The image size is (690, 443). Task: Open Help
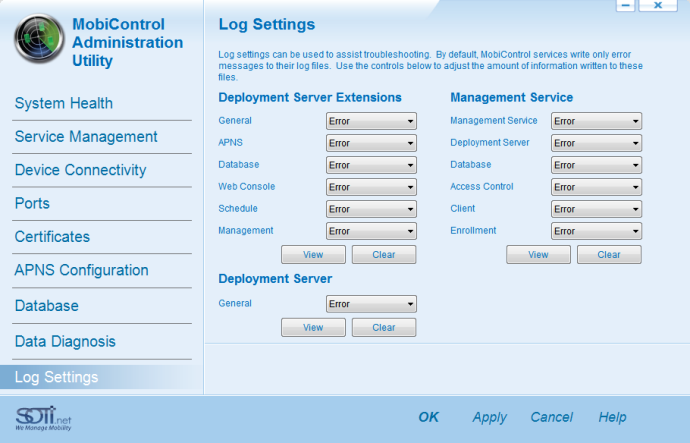pyautogui.click(x=613, y=417)
